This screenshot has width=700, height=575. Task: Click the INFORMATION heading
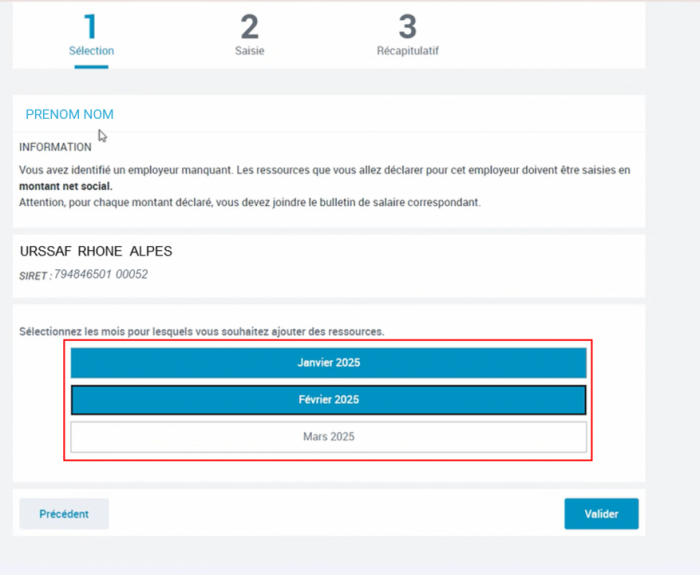click(x=55, y=147)
